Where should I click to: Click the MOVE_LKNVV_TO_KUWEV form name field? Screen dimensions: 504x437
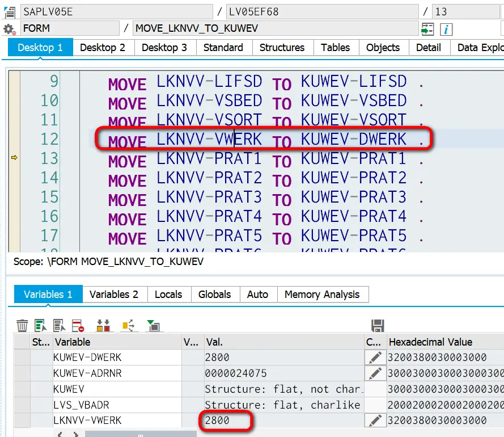point(276,28)
